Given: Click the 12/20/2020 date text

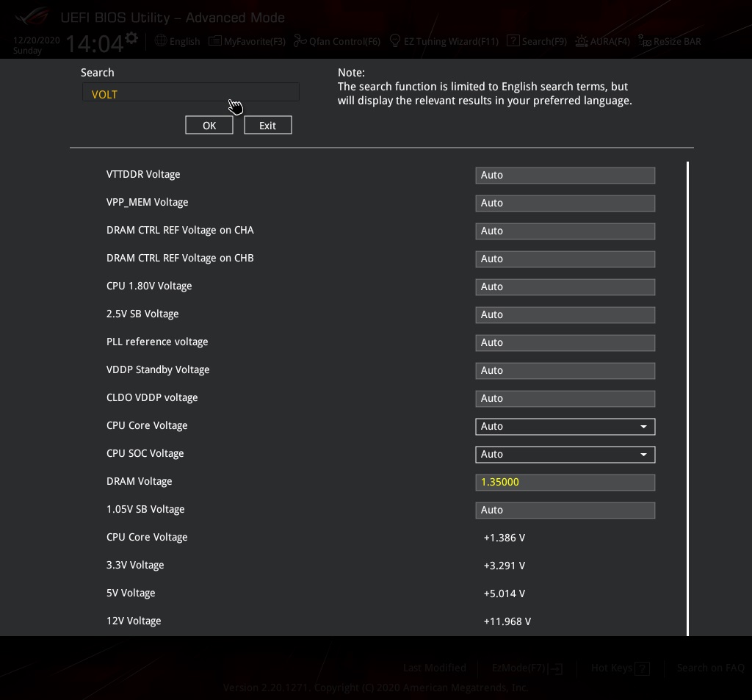Looking at the screenshot, I should click(x=37, y=40).
